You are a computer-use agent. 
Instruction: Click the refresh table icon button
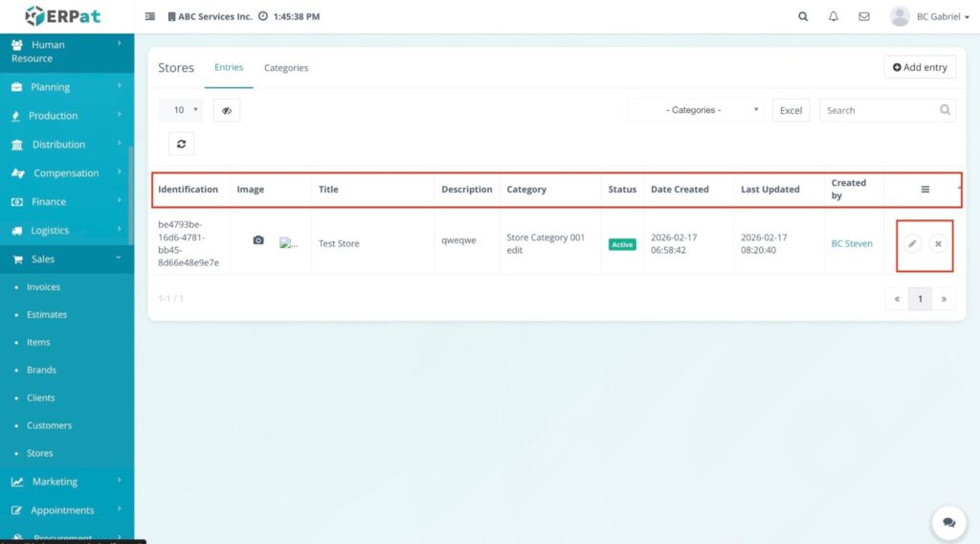click(x=180, y=144)
